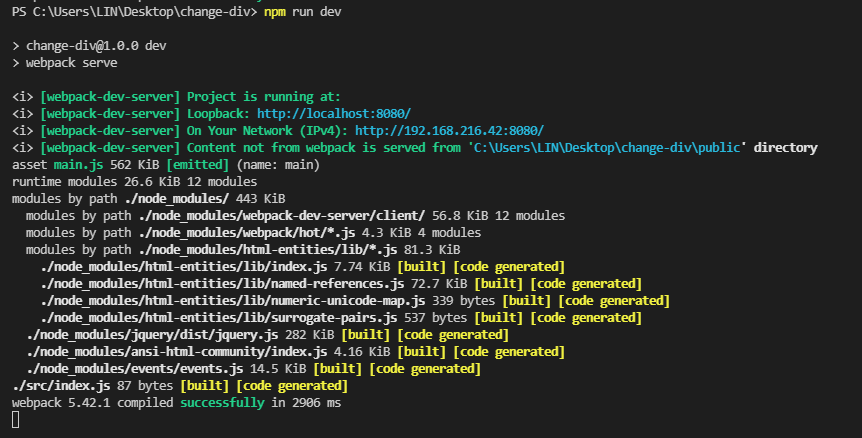Click './node_modules/' 443 KiB path
Image resolution: width=862 pixels, height=438 pixels.
coord(176,199)
